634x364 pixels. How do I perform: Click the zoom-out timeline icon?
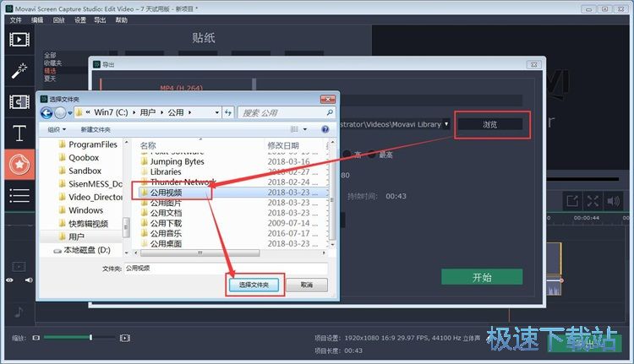click(36, 338)
